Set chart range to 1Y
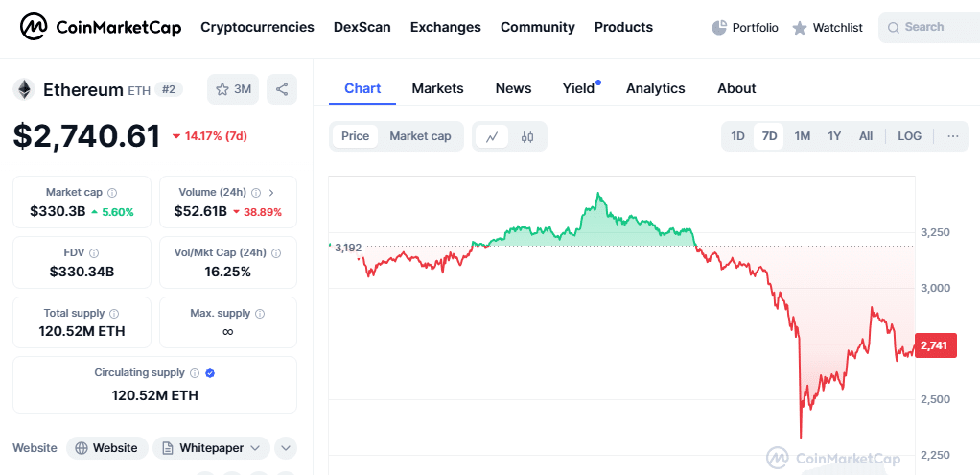The image size is (980, 475). click(834, 136)
